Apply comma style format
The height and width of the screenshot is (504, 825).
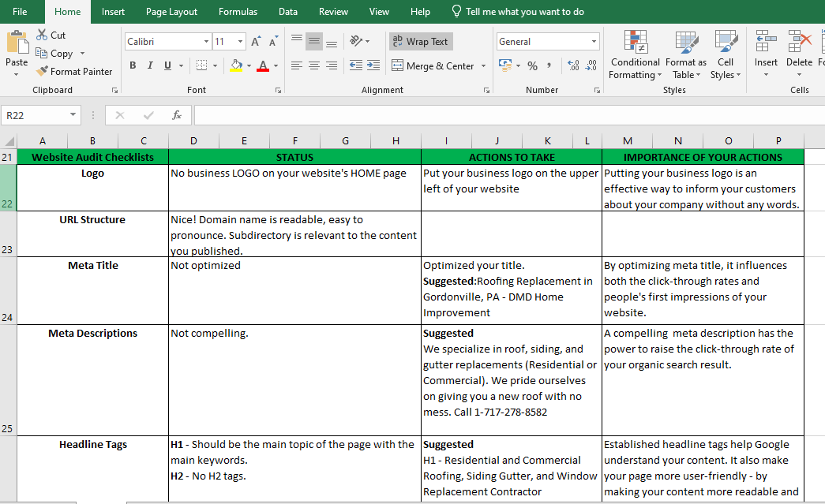click(x=549, y=65)
